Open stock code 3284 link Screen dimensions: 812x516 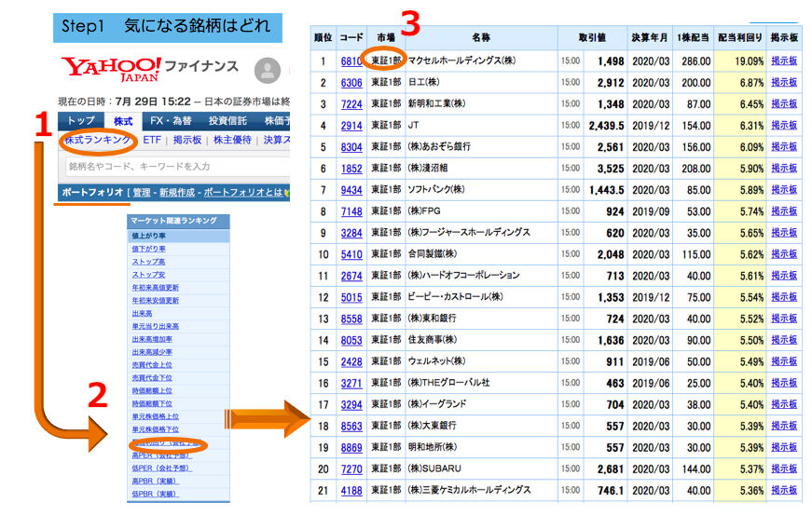coord(351,233)
